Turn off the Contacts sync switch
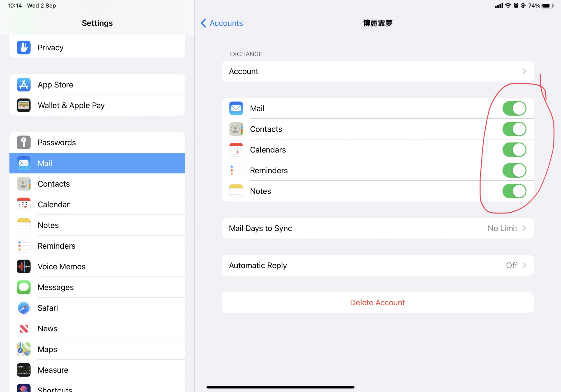Screen dimensions: 561x392 coord(514,129)
